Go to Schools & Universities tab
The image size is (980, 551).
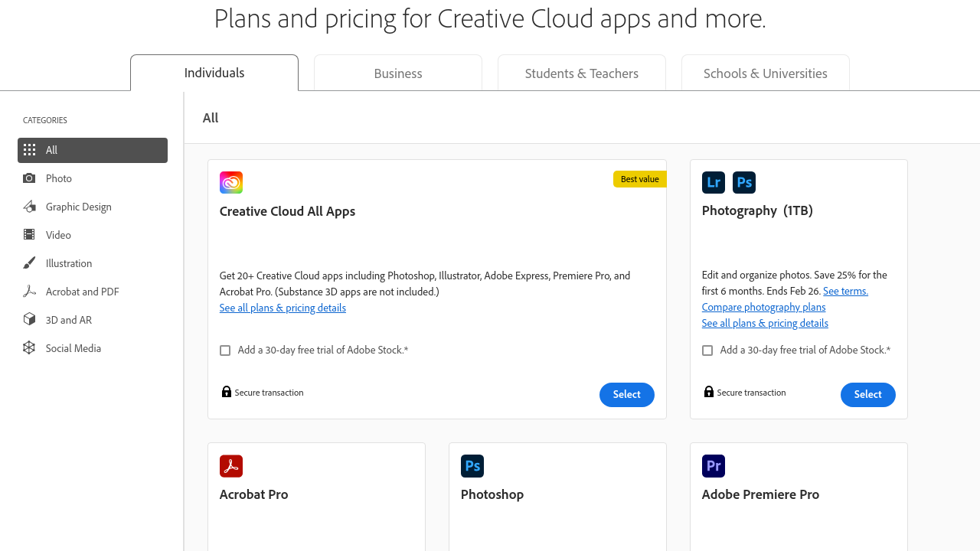click(766, 73)
